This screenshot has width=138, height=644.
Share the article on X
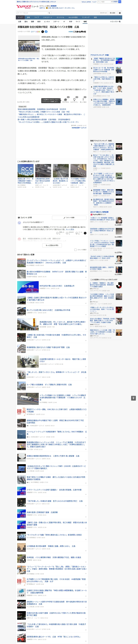coord(43,32)
